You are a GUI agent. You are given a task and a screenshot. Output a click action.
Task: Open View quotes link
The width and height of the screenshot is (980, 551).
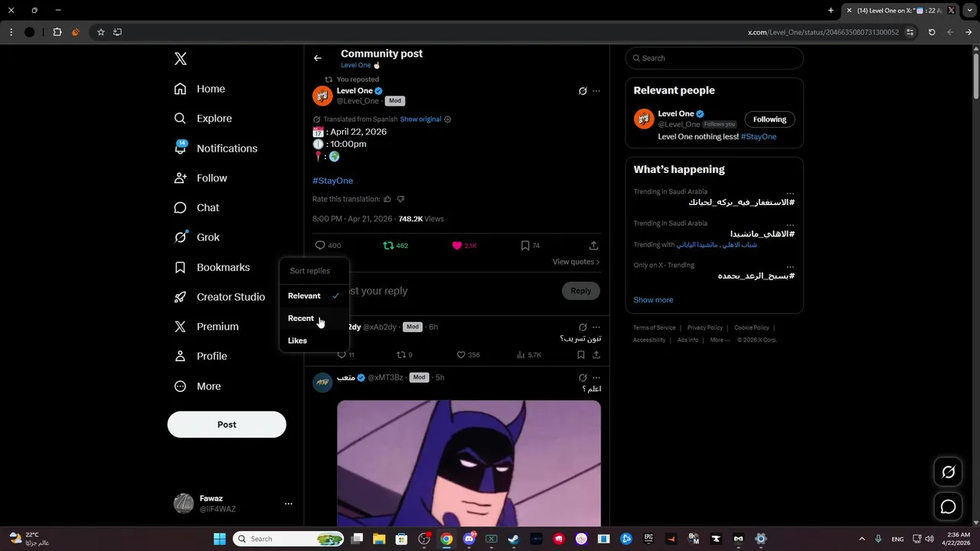click(x=576, y=262)
